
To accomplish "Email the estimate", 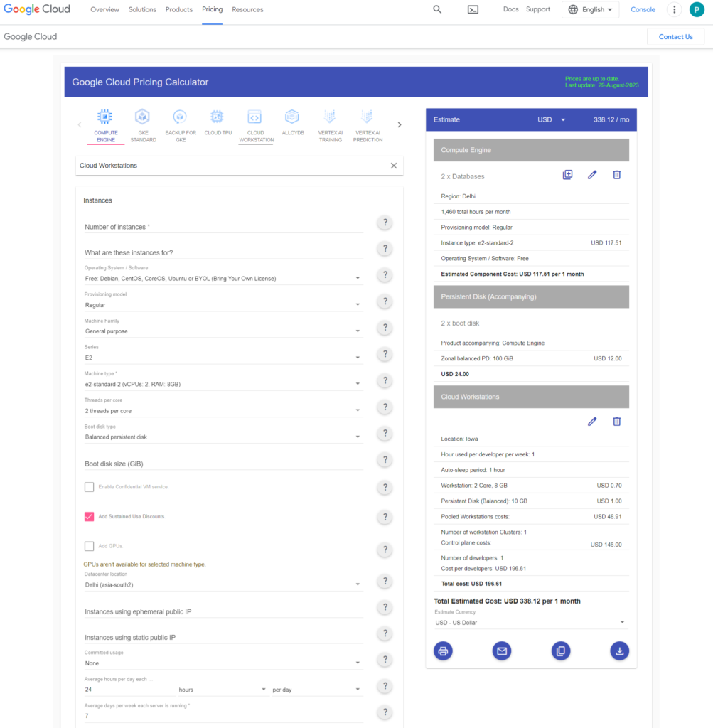I will pos(502,651).
